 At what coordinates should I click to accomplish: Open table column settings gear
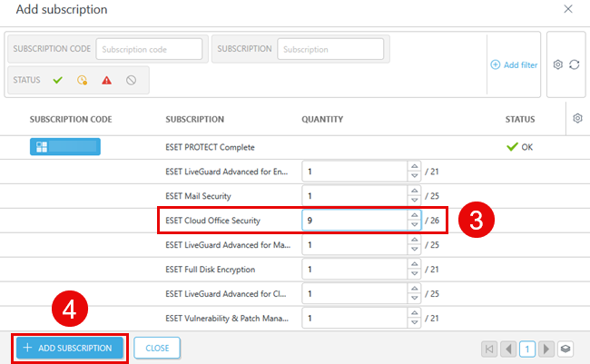tap(577, 119)
